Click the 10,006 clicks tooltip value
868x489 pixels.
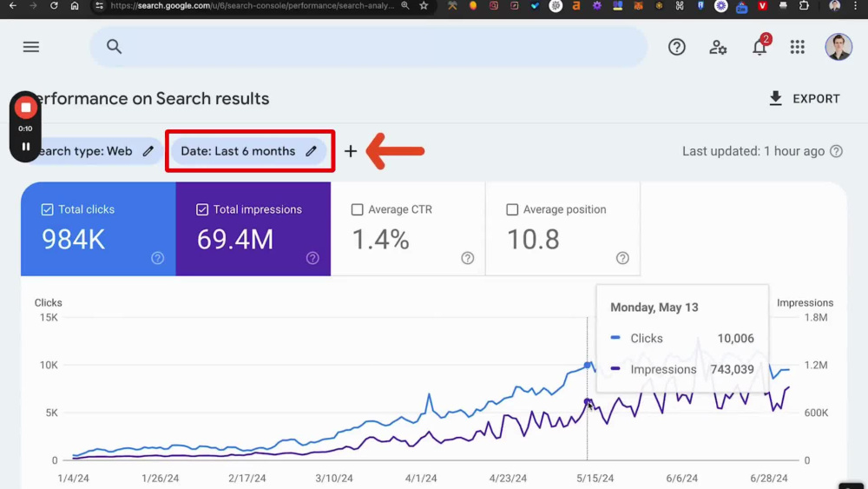(x=736, y=339)
